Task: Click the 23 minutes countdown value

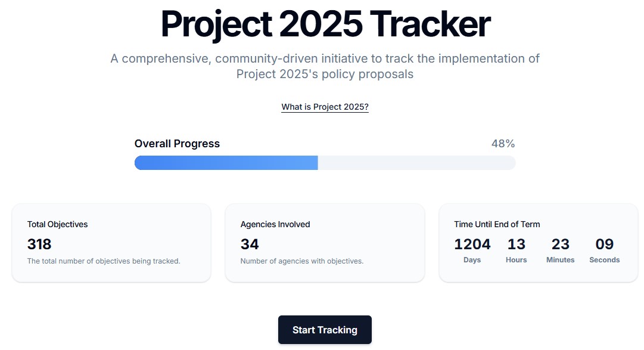Action: point(560,244)
